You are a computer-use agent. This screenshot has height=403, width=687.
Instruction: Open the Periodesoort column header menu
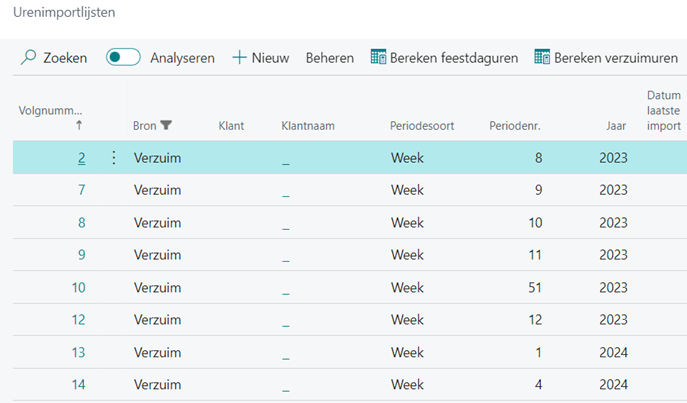click(423, 126)
